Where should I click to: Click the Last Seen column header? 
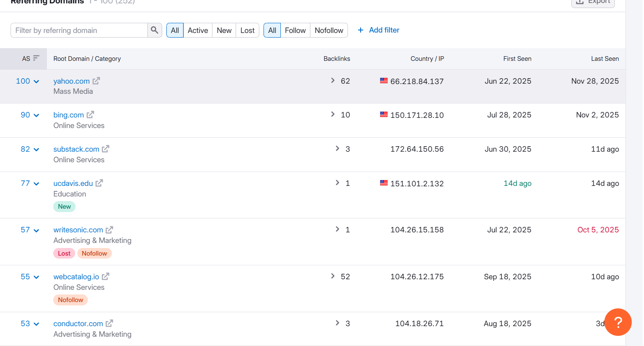tap(605, 59)
